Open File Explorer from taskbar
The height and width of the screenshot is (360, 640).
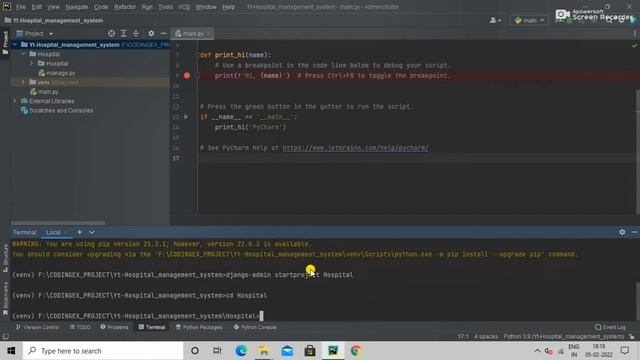pos(264,351)
